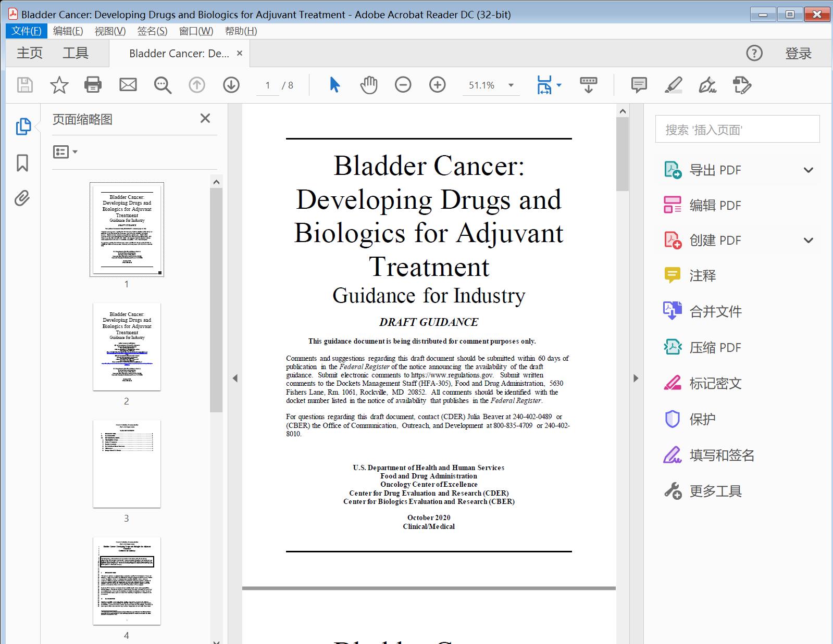Collapse the right tools pane arrow

(636, 378)
